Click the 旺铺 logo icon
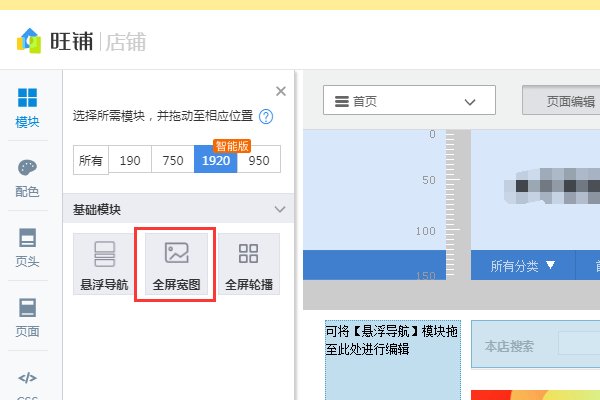 pyautogui.click(x=29, y=41)
